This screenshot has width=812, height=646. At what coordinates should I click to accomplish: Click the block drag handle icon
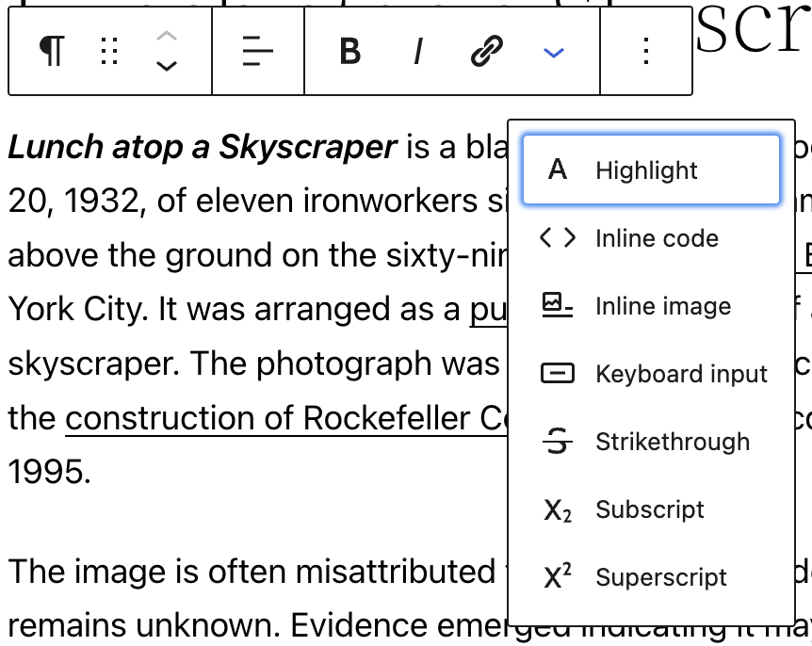(109, 51)
